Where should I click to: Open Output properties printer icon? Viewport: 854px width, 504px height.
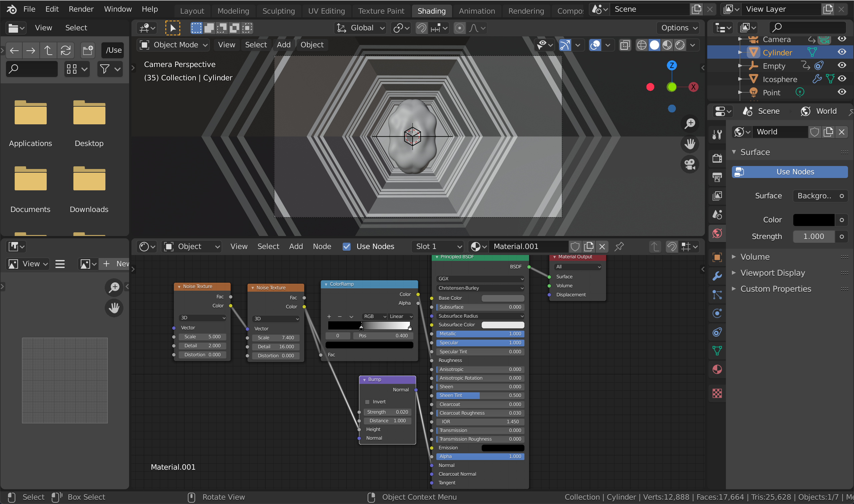[x=717, y=177]
